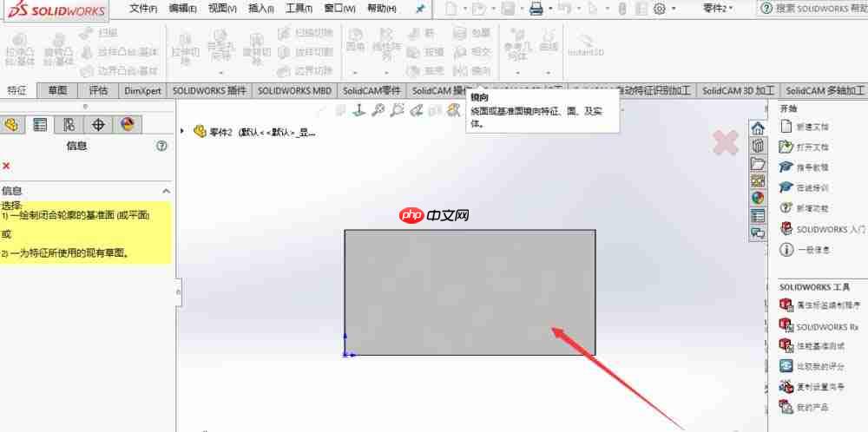Click the gray rectangular face in viewport

(470, 292)
